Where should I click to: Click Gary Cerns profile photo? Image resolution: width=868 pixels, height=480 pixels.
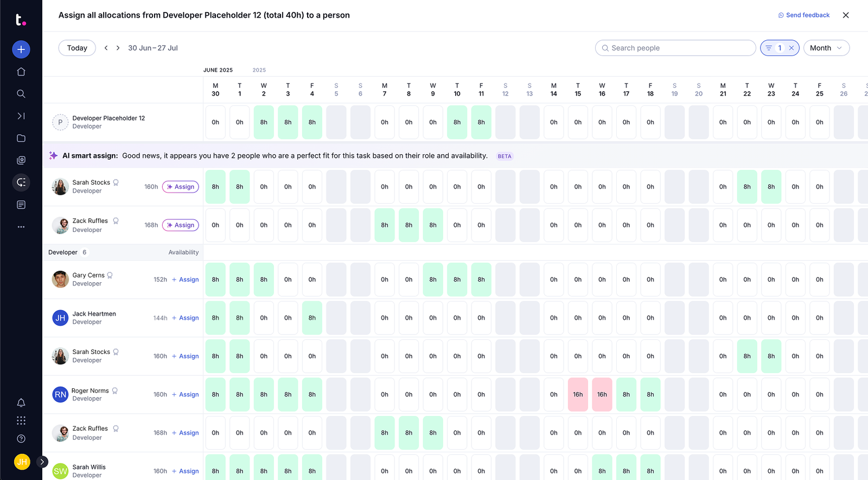60,280
